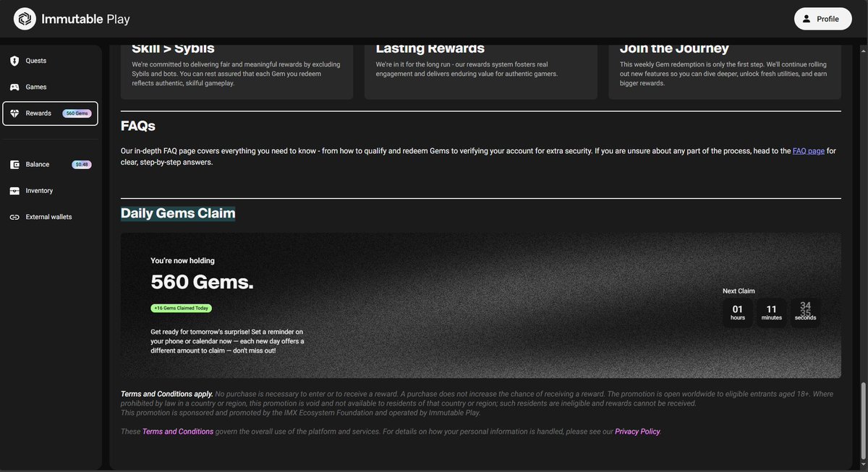Click the You're now holding text
Viewport: 868px width, 472px height.
coord(182,261)
